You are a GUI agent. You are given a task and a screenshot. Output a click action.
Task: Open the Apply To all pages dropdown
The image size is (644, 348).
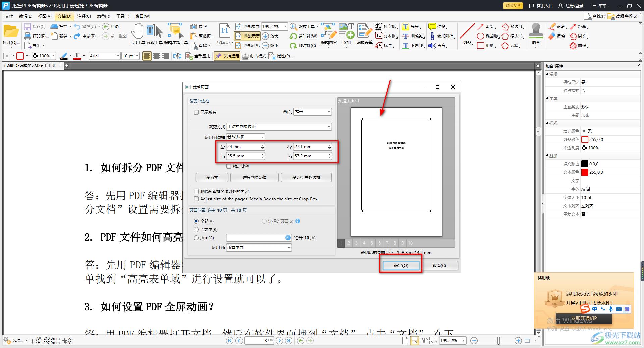259,248
